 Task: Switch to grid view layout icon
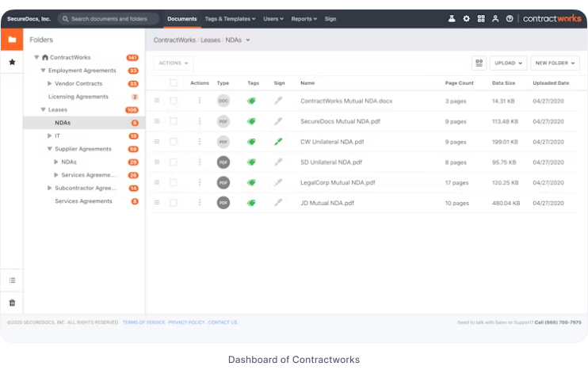pos(479,63)
